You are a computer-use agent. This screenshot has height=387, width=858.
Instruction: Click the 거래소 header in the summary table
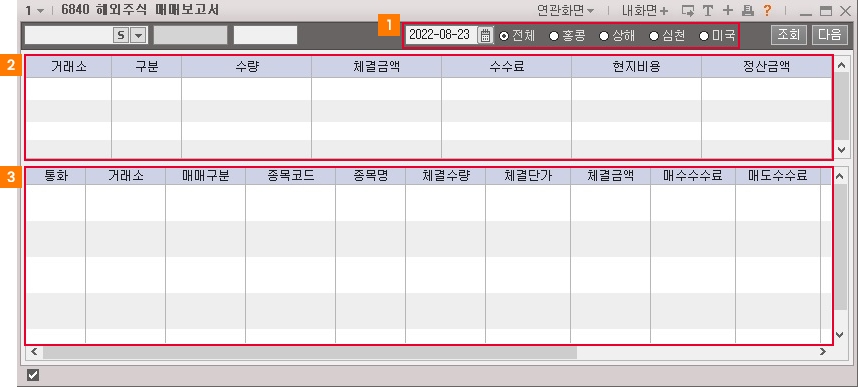[x=69, y=67]
